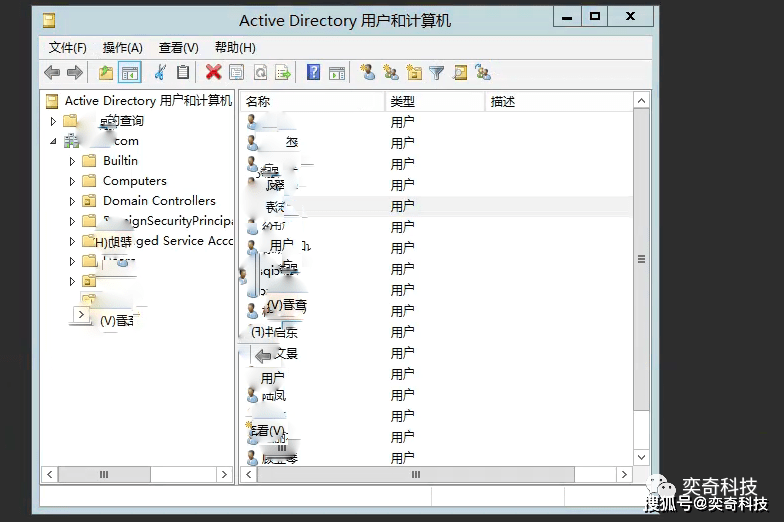Open Properties via the toolbar icon
The image size is (784, 522).
[236, 72]
